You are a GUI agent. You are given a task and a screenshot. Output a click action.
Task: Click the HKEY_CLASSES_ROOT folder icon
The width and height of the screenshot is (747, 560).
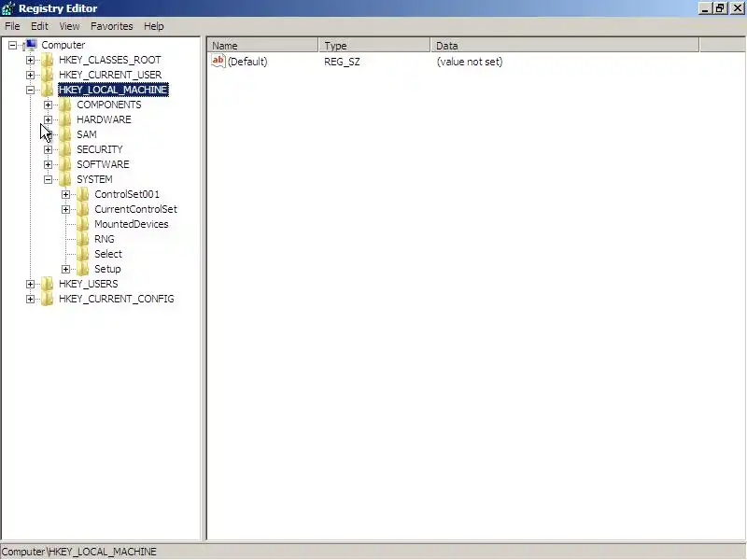(48, 60)
